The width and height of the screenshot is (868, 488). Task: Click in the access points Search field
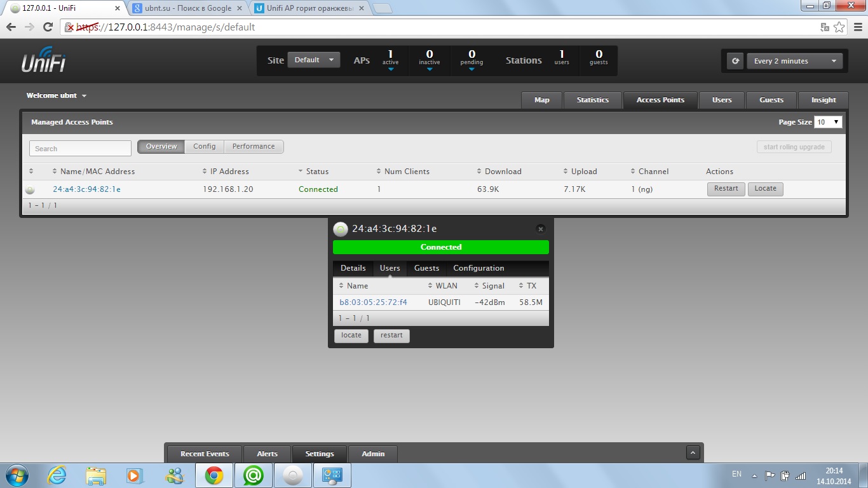pos(80,149)
